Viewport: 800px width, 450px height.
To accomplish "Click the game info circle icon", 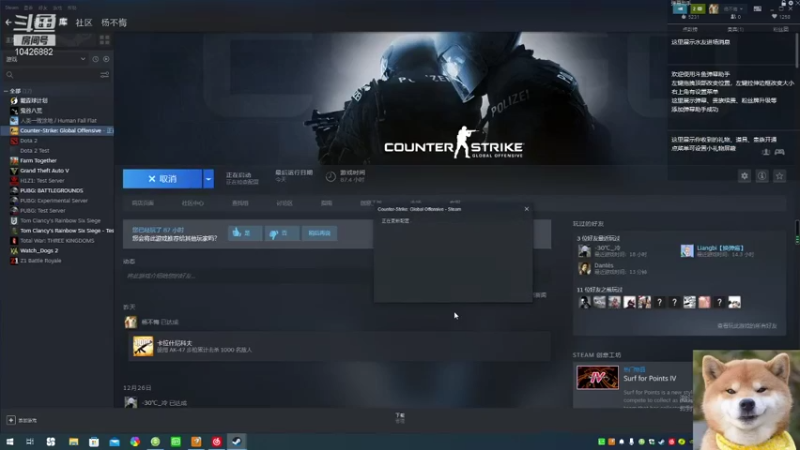I will (x=762, y=176).
